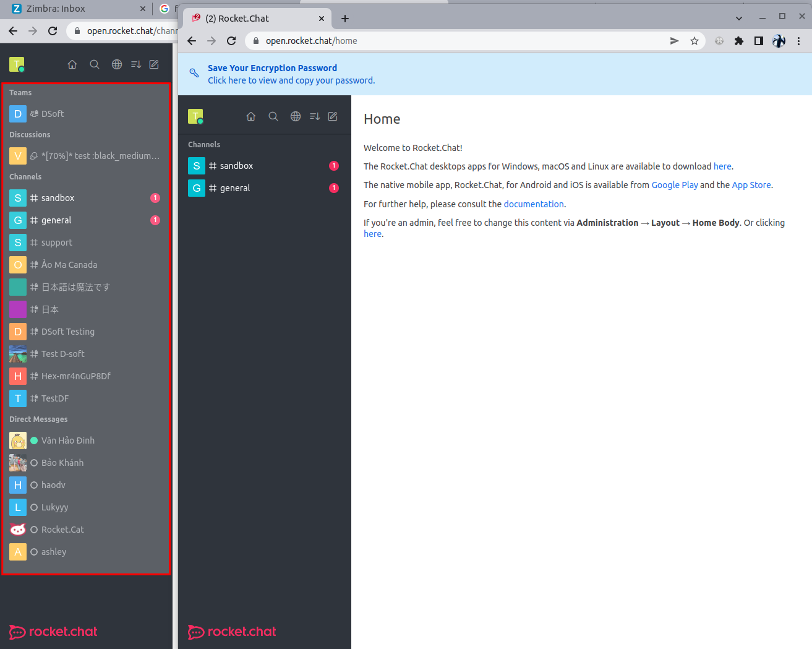
Task: Reload the page in the back window
Action: pos(53,31)
